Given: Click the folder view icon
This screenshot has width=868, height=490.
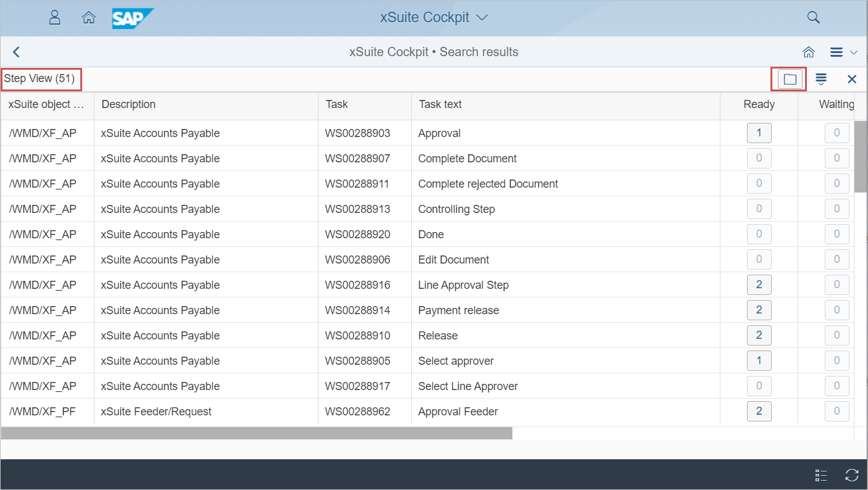Looking at the screenshot, I should [790, 79].
